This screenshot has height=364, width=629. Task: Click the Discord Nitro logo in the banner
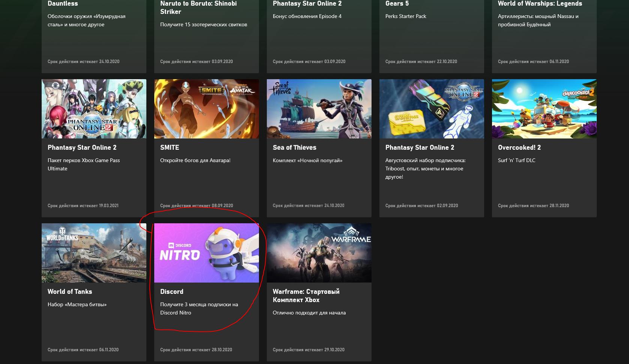(180, 252)
